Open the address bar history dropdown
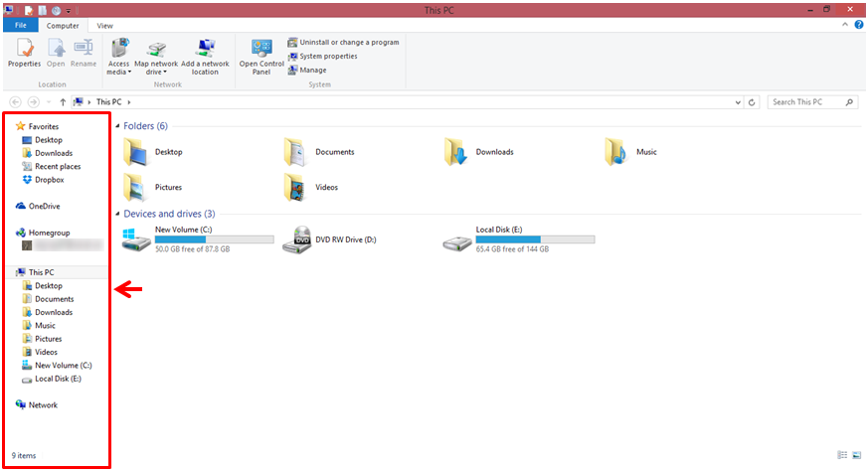This screenshot has width=868, height=471. tap(738, 102)
